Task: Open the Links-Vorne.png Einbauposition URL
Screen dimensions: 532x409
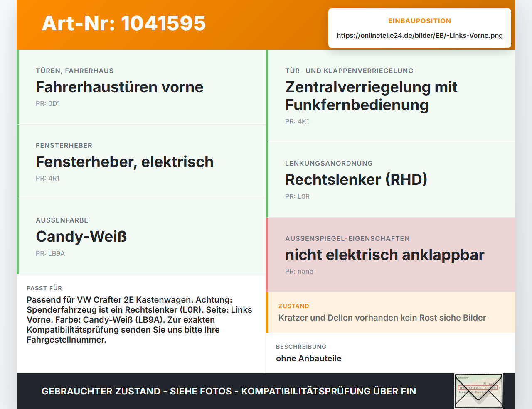Action: pyautogui.click(x=420, y=35)
